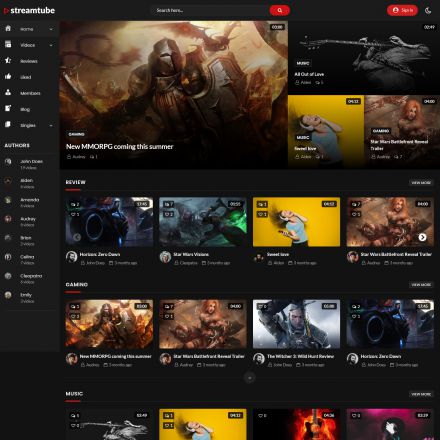Click the Sign in button
Viewport: 440px width, 440px height.
[x=402, y=10]
